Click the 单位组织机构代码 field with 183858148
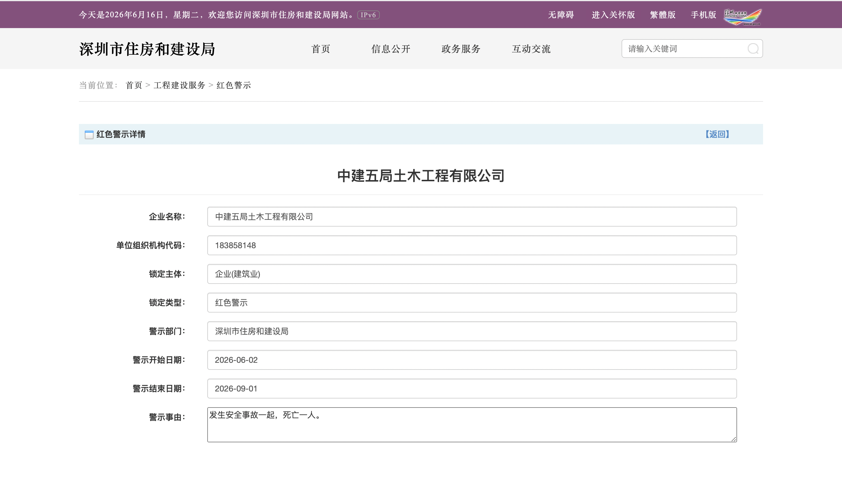The image size is (842, 504). pos(472,245)
